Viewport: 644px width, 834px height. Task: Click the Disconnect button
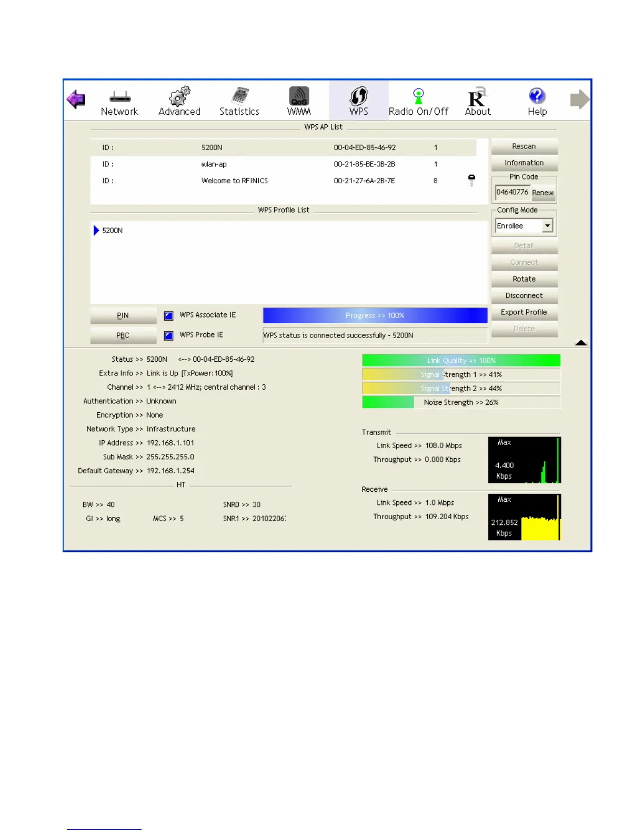pyautogui.click(x=524, y=295)
